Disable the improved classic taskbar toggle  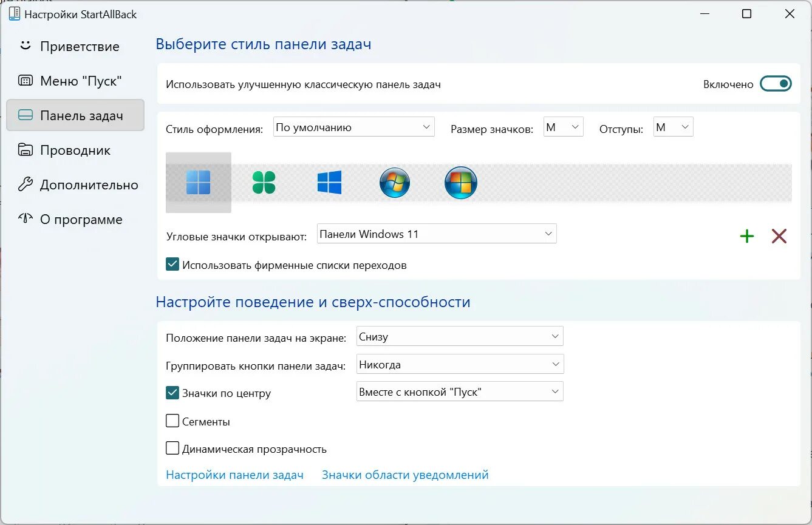click(x=776, y=84)
